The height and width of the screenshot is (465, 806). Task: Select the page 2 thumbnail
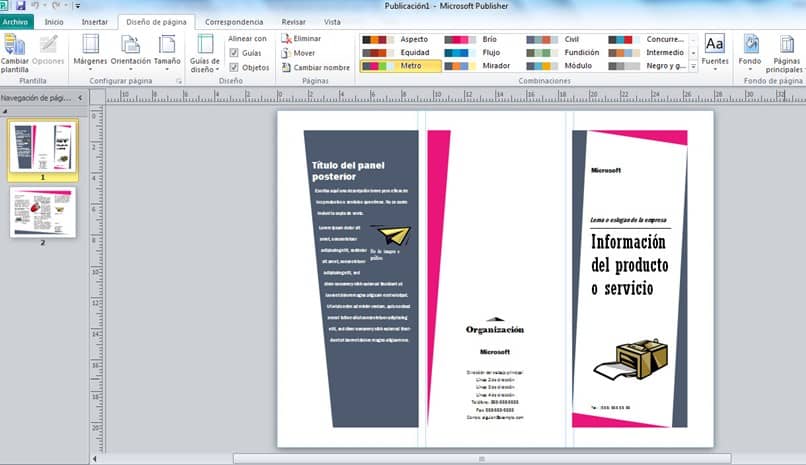pos(43,212)
